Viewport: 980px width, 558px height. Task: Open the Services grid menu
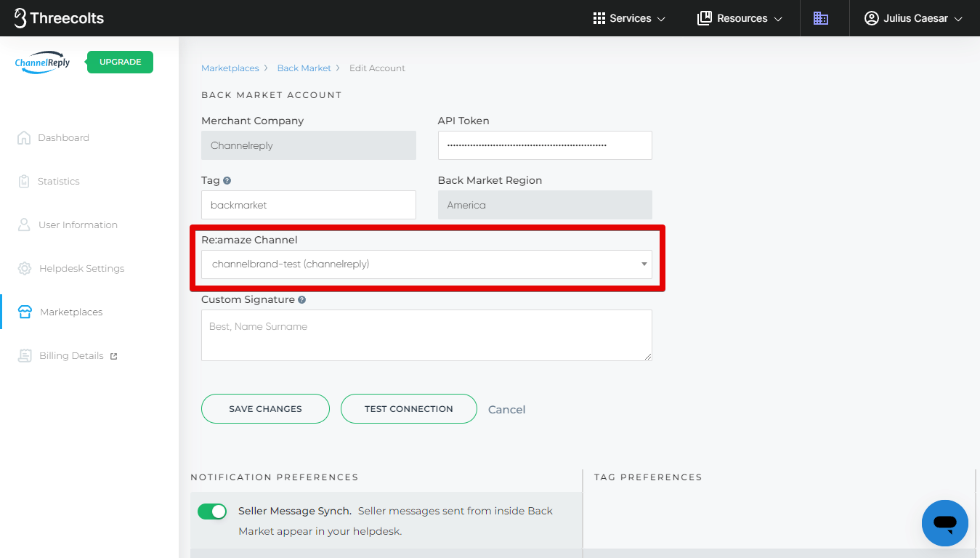tap(629, 18)
